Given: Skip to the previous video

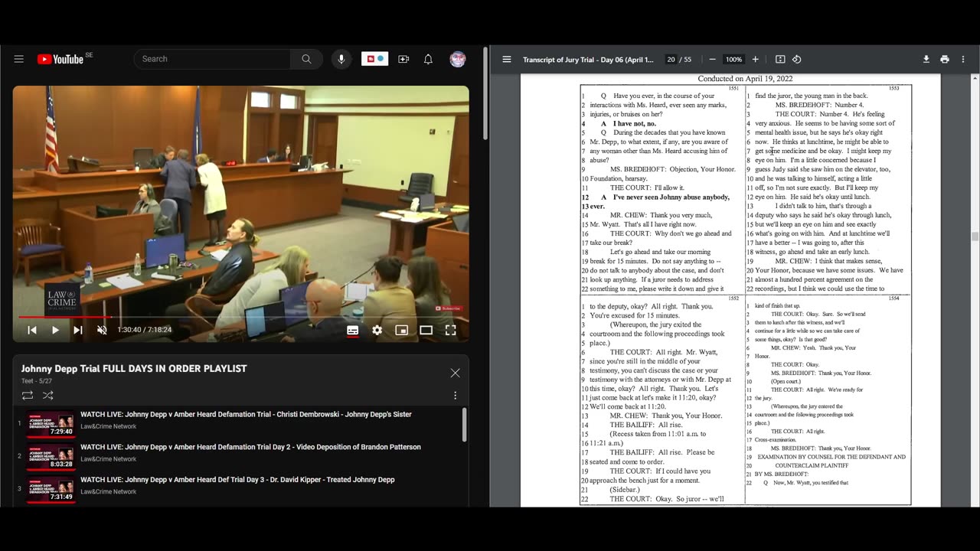Looking at the screenshot, I should 32,330.
